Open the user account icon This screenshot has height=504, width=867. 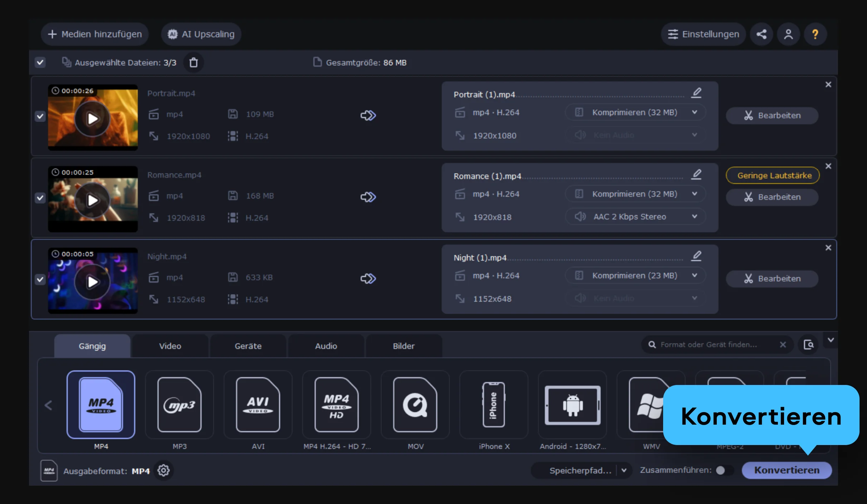click(788, 34)
